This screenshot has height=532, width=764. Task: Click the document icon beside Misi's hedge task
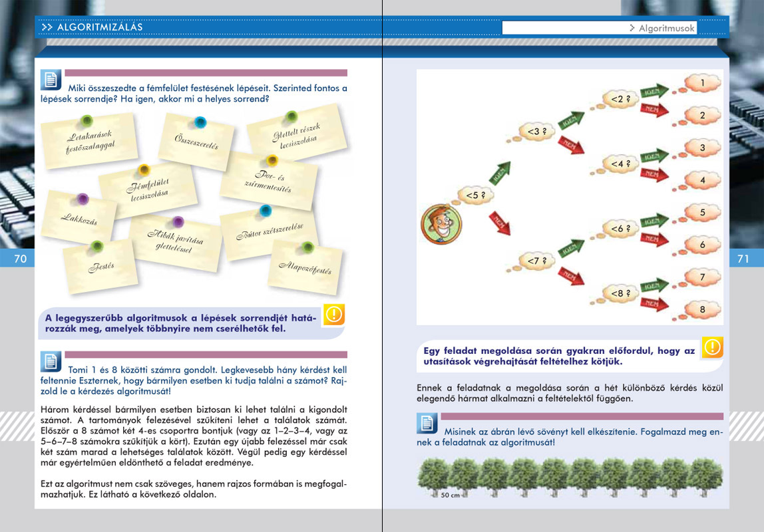[x=427, y=422]
